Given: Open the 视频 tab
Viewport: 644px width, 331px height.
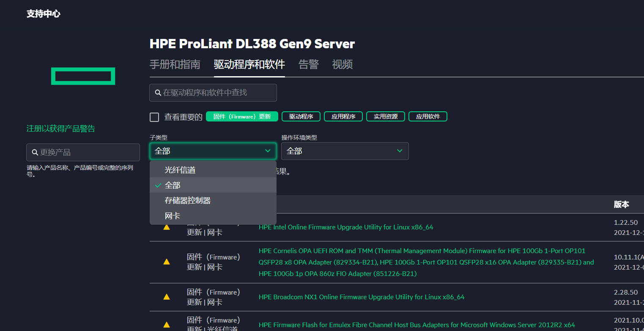Looking at the screenshot, I should tap(343, 64).
